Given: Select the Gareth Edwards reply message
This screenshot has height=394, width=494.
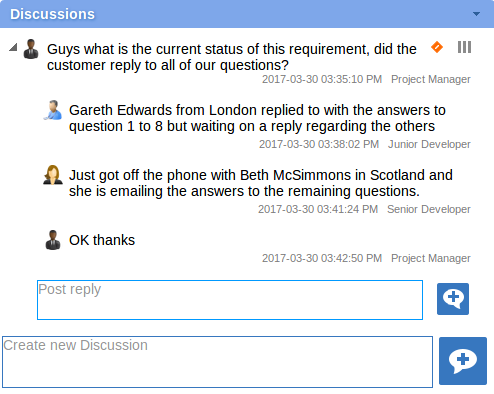Looking at the screenshot, I should tap(257, 118).
